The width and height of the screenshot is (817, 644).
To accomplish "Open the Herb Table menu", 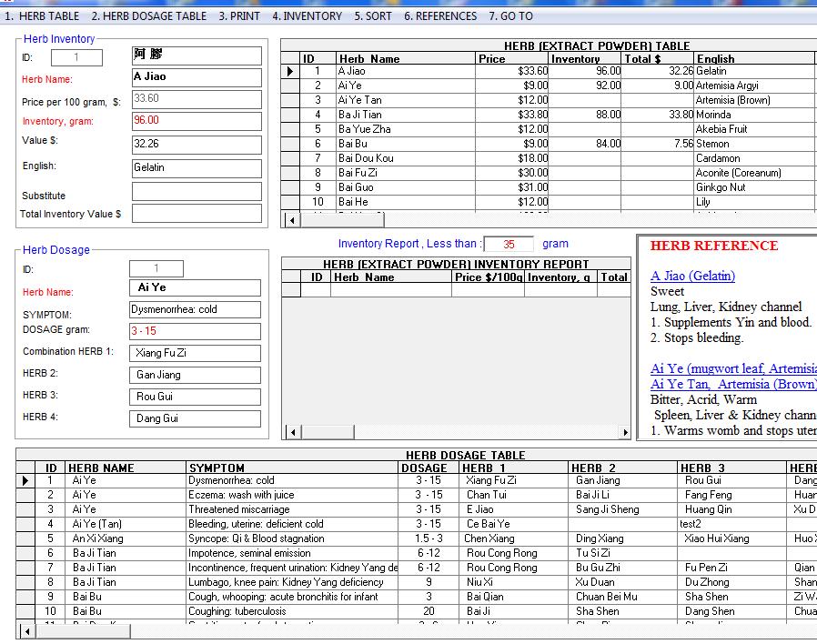I will click(42, 16).
